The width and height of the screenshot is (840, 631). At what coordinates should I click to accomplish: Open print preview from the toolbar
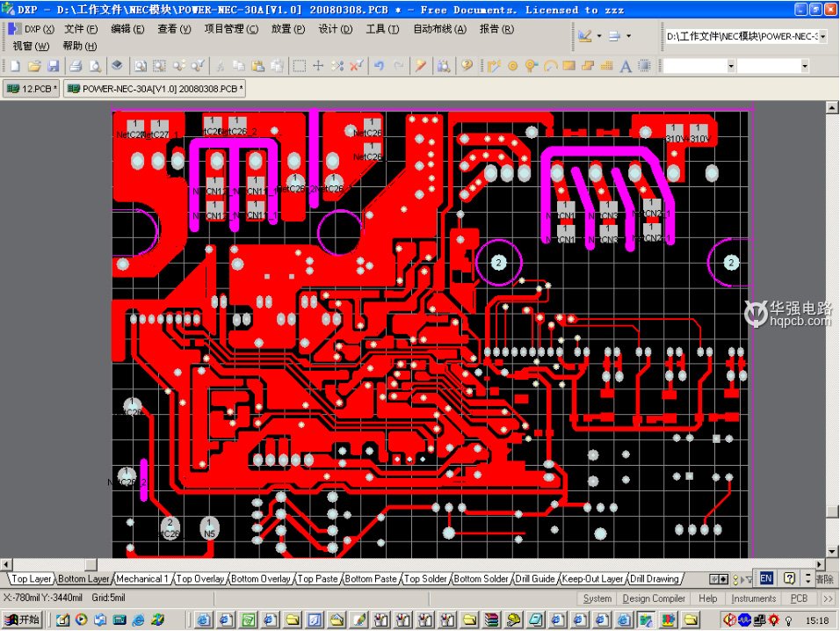pos(95,65)
